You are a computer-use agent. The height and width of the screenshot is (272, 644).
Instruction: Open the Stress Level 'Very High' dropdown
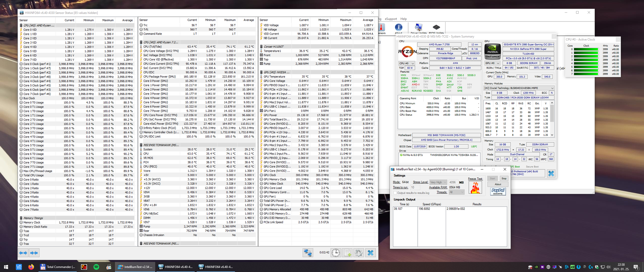pos(438,182)
